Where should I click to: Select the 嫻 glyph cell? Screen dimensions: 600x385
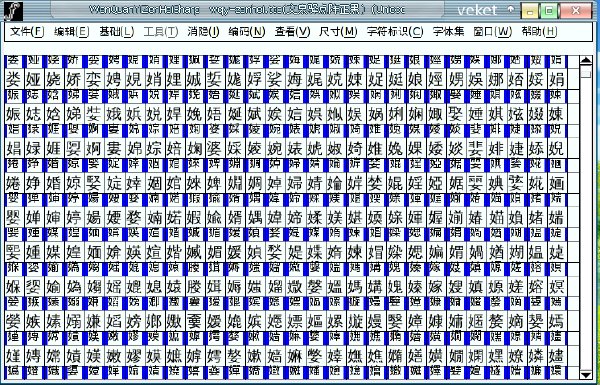click(x=476, y=356)
